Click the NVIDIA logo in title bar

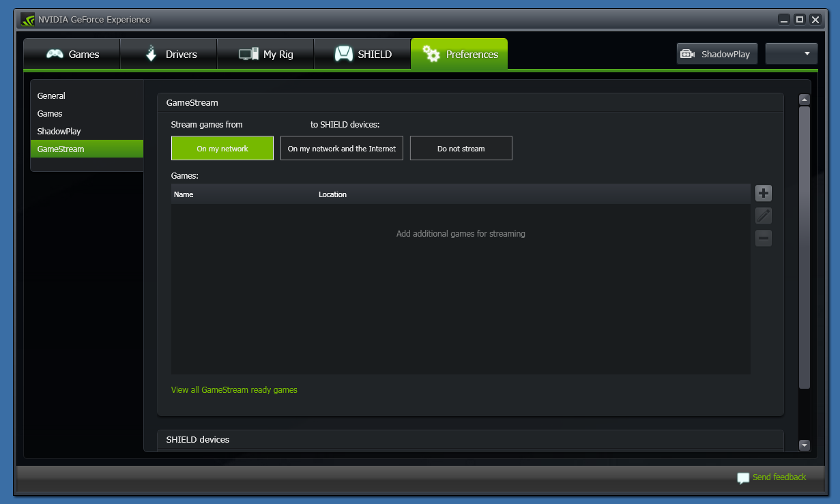[27, 19]
